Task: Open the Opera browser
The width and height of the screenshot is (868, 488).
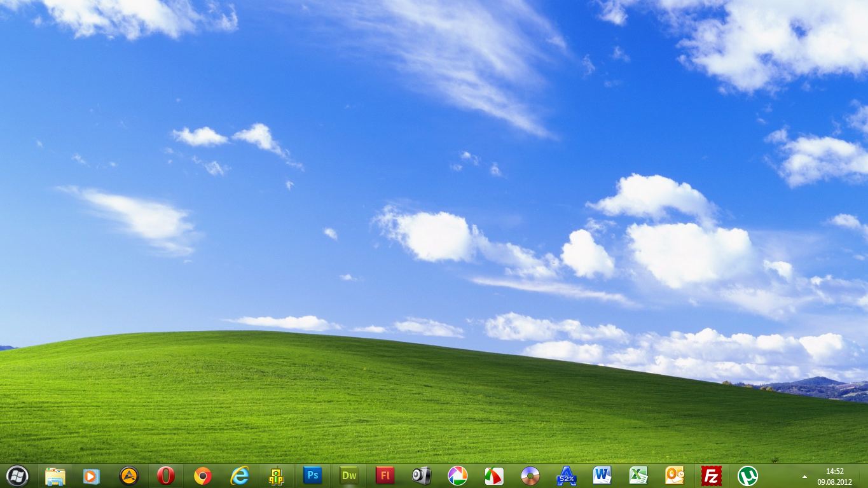Action: (166, 475)
